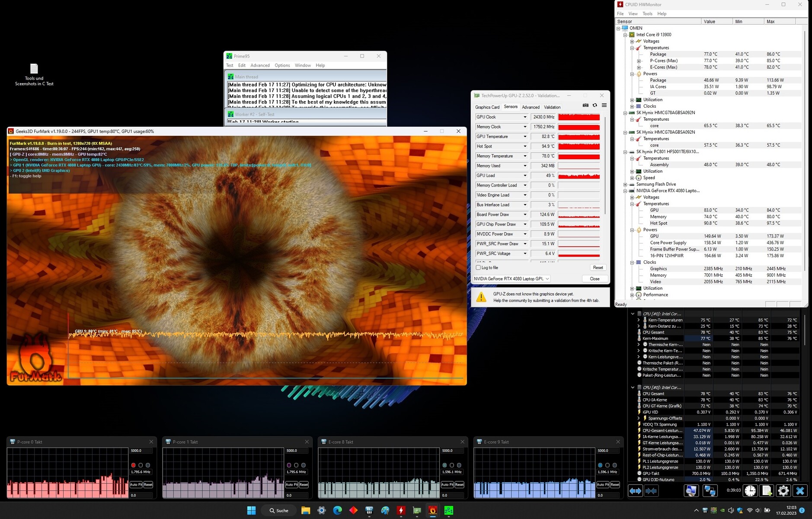Viewport: 812px width, 519px height.
Task: Click the HWiNFO logging file icon
Action: pyautogui.click(x=767, y=490)
